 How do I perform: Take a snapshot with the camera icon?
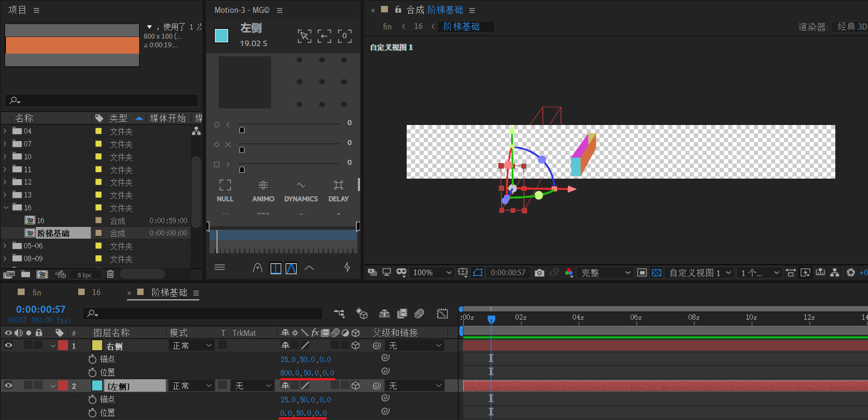click(x=540, y=272)
